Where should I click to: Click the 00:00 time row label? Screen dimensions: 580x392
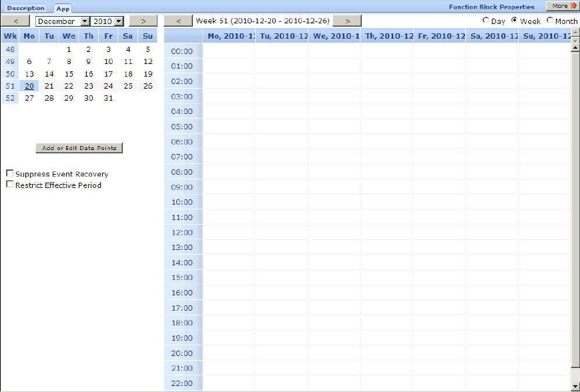point(183,51)
